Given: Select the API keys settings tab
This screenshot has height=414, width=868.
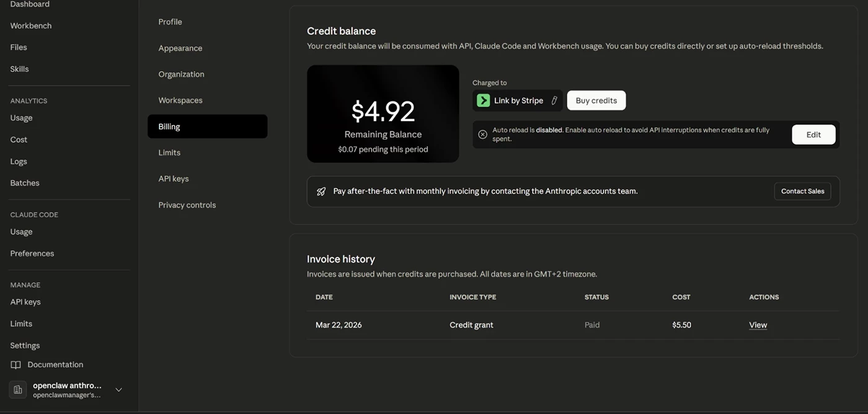Looking at the screenshot, I should coord(173,179).
